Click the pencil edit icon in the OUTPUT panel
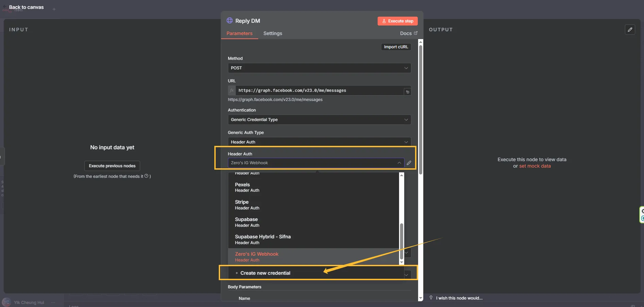The width and height of the screenshot is (644, 307). 630,30
